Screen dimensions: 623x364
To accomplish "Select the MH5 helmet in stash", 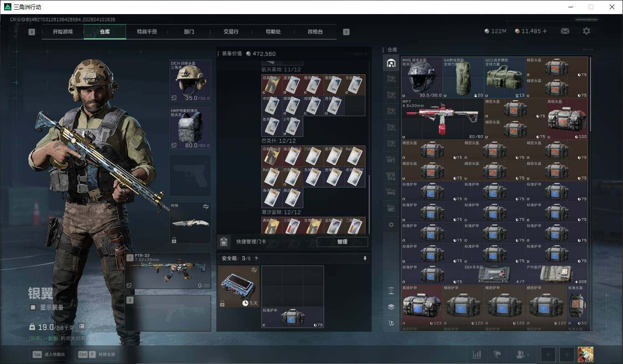I will click(422, 77).
